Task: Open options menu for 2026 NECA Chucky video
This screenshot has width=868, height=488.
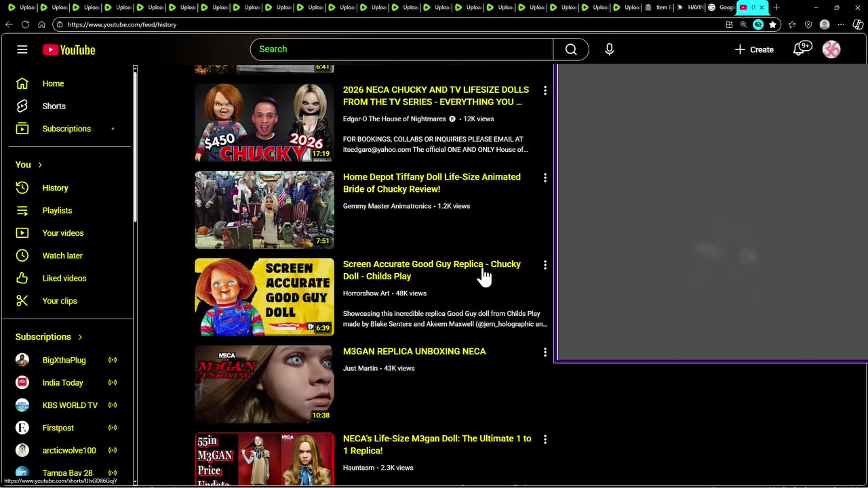Action: 545,90
